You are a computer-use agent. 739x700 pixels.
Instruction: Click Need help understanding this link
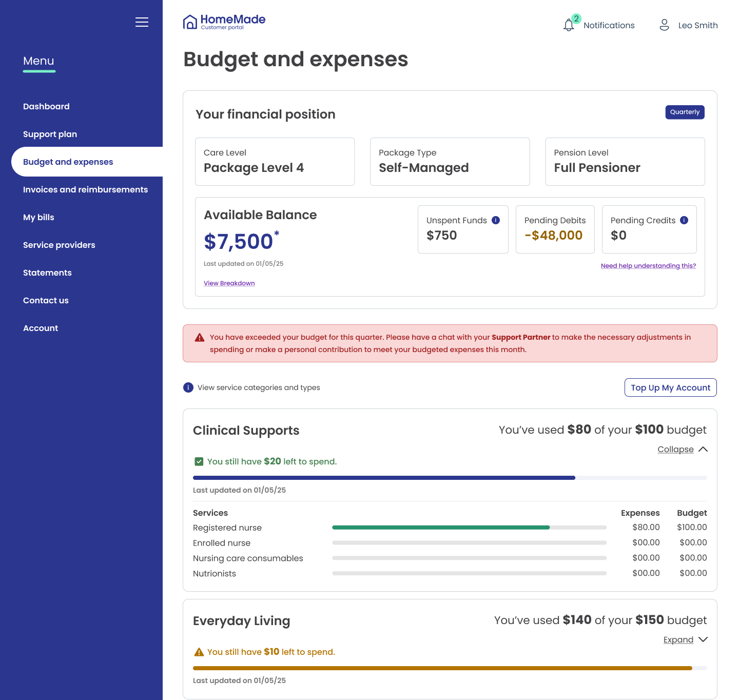648,266
